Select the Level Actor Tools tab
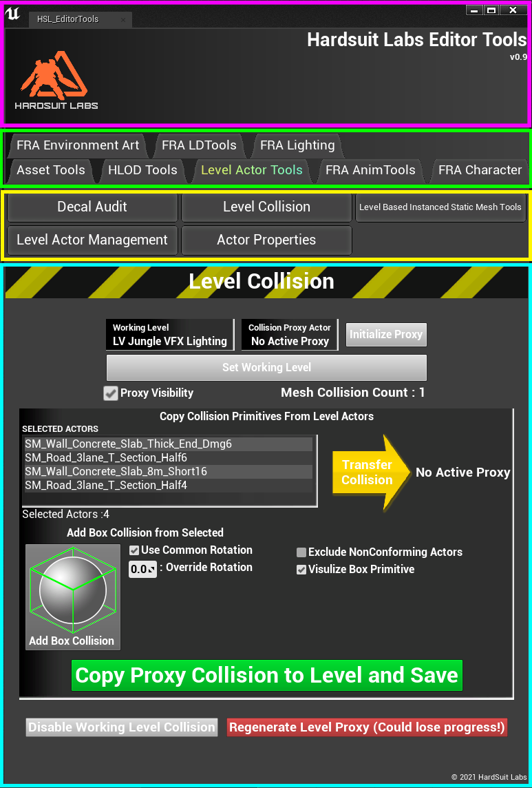The height and width of the screenshot is (788, 532). [x=252, y=170]
